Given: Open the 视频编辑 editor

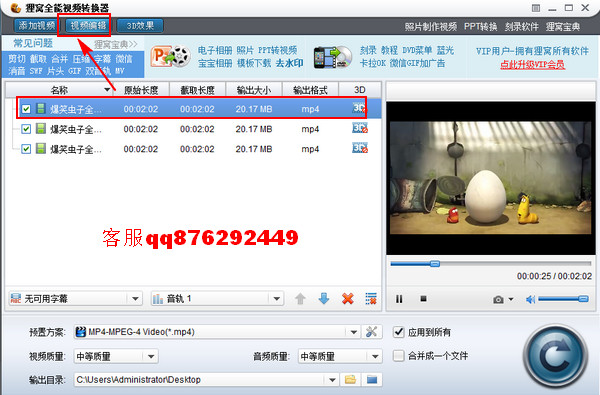Looking at the screenshot, I should (88, 26).
